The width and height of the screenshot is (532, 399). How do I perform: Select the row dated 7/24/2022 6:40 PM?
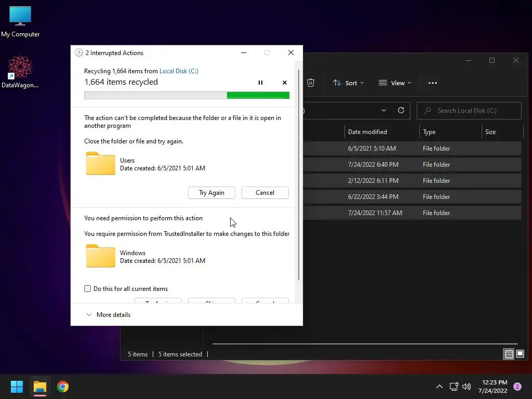(x=412, y=165)
